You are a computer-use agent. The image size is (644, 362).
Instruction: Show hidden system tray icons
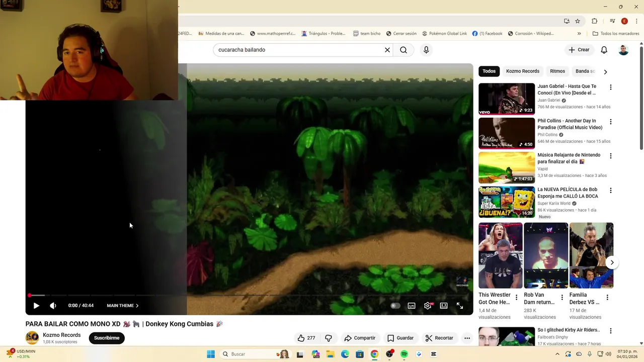(557, 354)
